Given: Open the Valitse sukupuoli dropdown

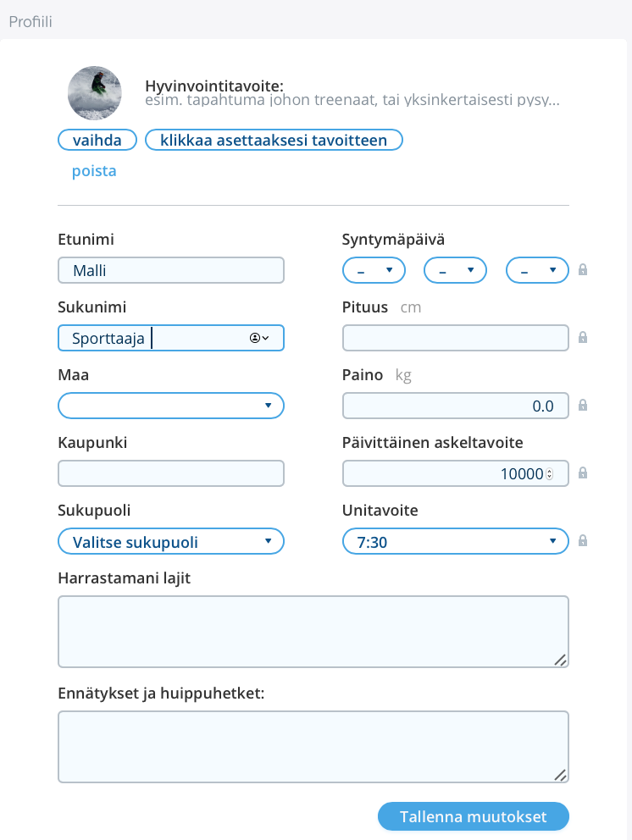Looking at the screenshot, I should tap(170, 540).
